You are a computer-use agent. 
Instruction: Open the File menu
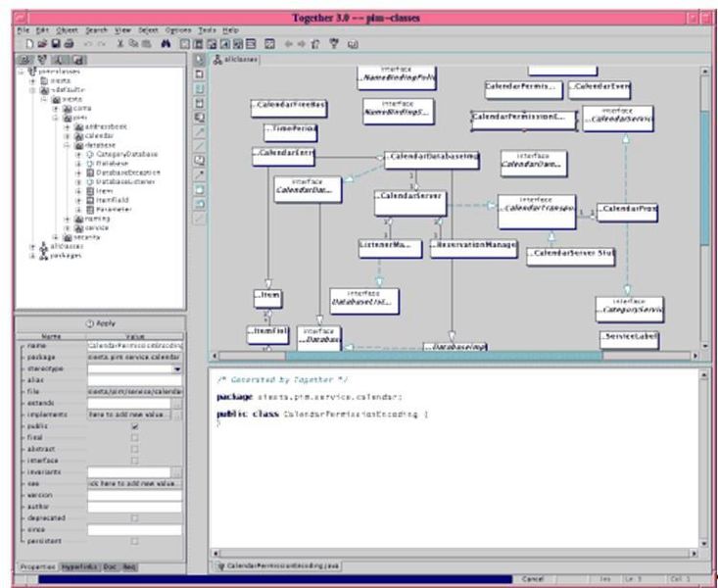(23, 30)
